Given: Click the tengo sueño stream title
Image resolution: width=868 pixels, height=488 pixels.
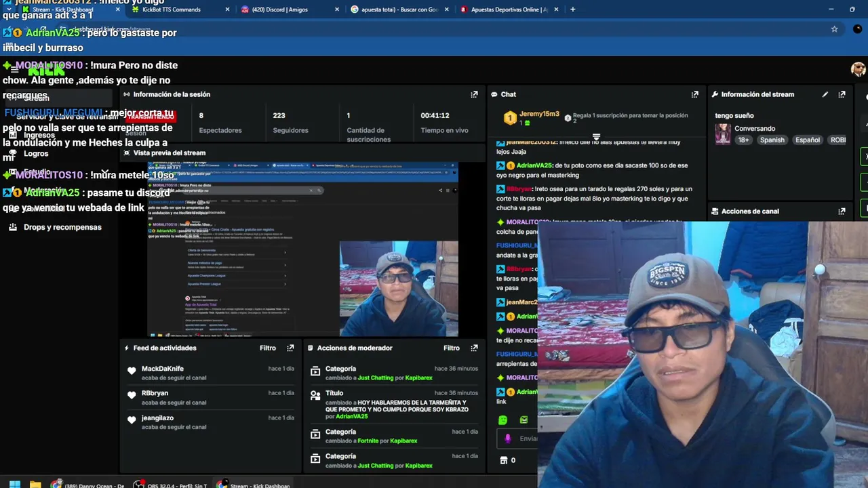Looking at the screenshot, I should point(734,116).
